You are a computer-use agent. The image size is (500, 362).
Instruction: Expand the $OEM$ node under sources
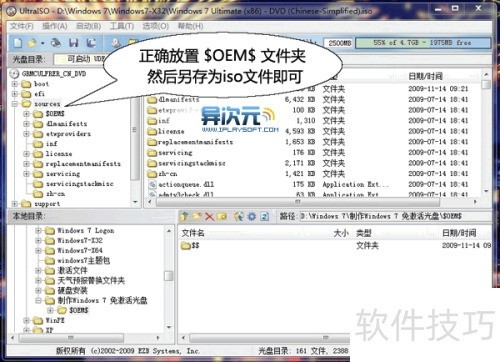[x=26, y=114]
